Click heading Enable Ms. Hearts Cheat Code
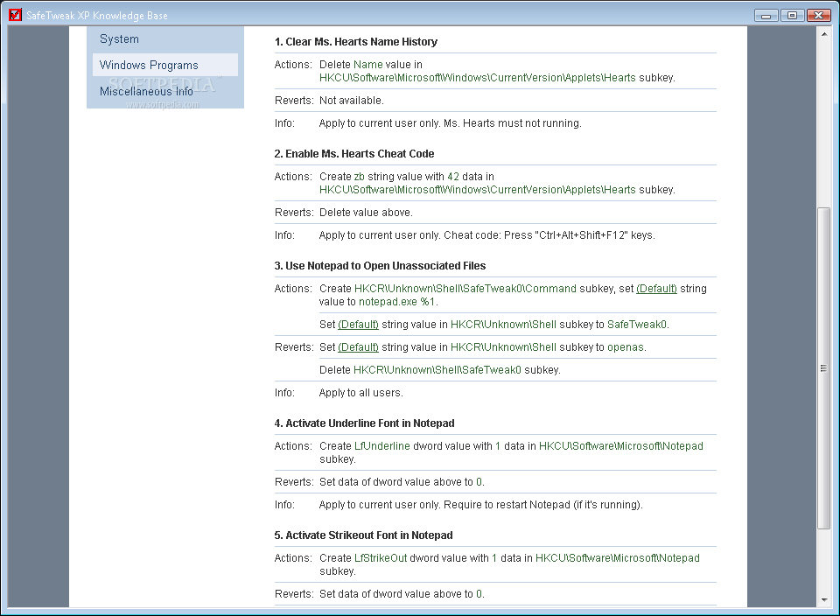This screenshot has width=840, height=616. 354,154
